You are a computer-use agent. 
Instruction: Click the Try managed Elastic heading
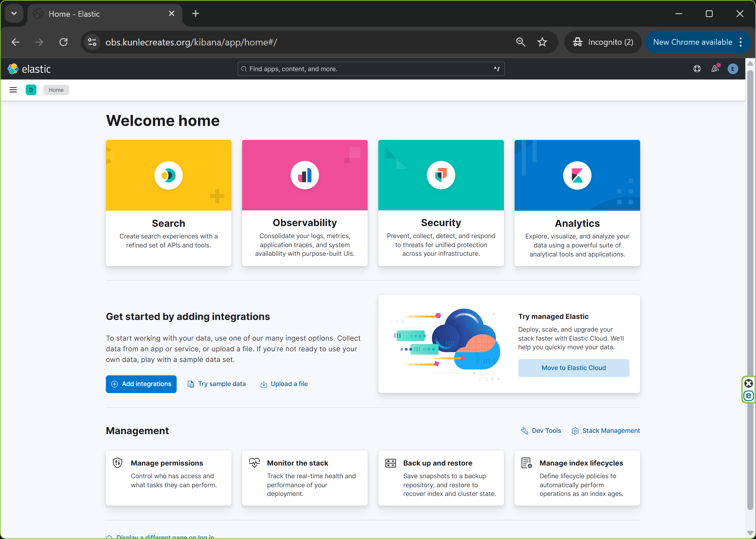(x=553, y=316)
